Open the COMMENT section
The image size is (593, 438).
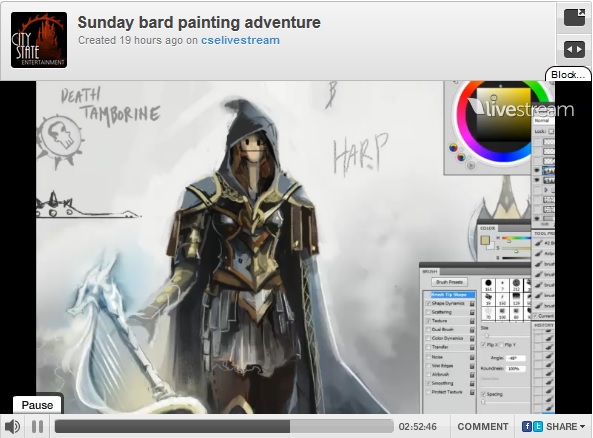483,427
